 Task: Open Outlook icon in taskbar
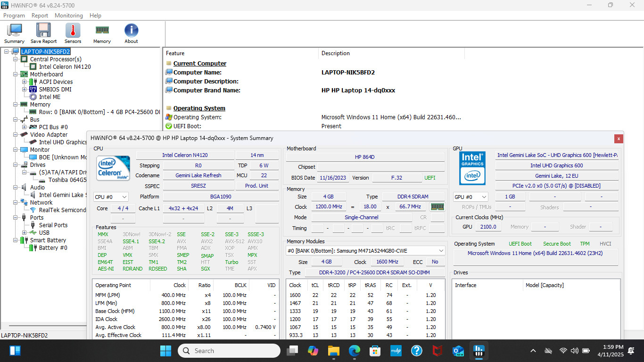point(458,351)
